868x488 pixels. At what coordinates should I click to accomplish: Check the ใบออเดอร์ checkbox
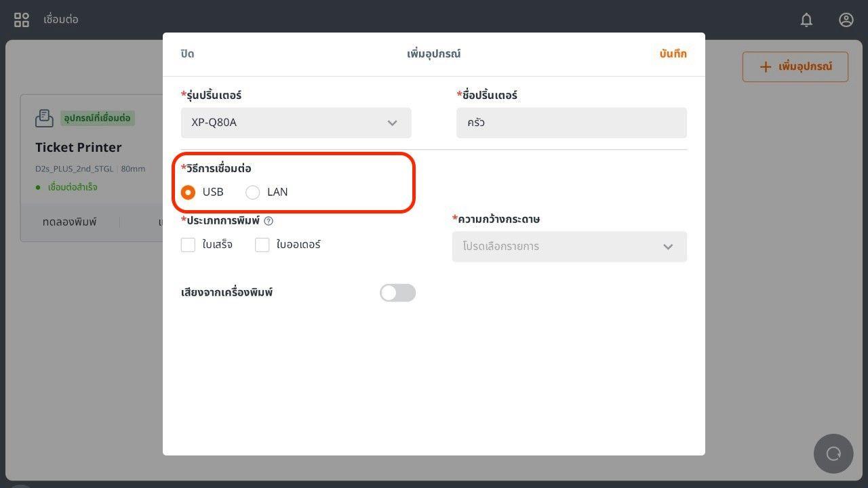262,245
